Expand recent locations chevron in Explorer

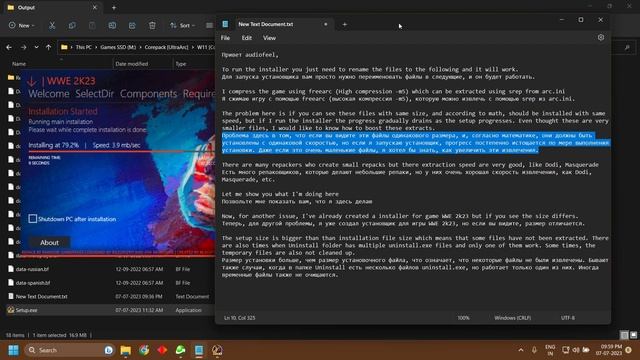point(36,47)
